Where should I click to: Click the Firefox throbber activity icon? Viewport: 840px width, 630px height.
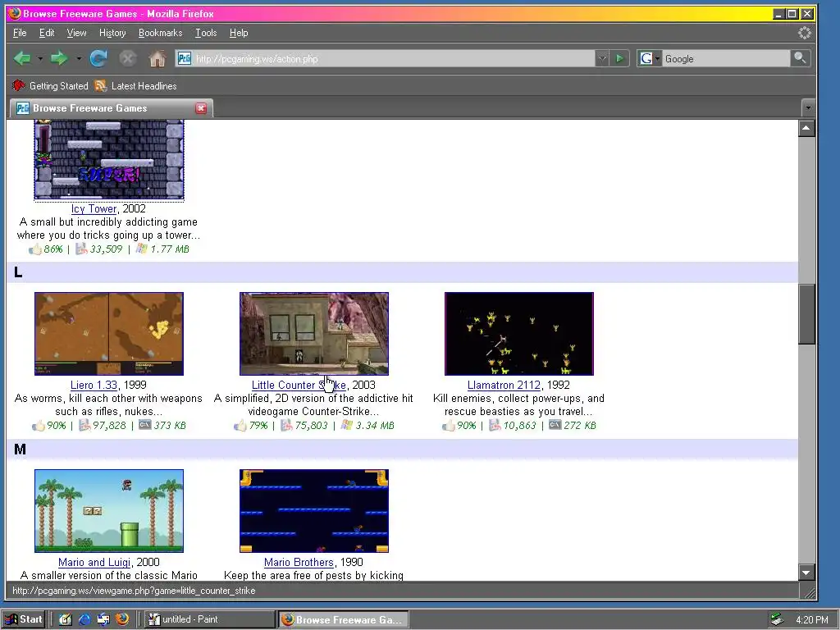[x=805, y=33]
